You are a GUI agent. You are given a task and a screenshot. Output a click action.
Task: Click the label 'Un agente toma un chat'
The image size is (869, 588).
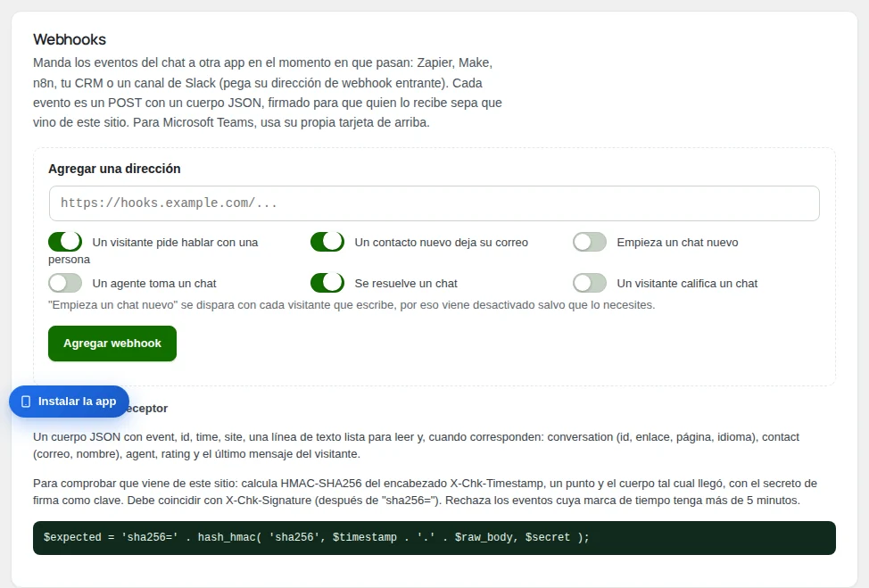(154, 283)
